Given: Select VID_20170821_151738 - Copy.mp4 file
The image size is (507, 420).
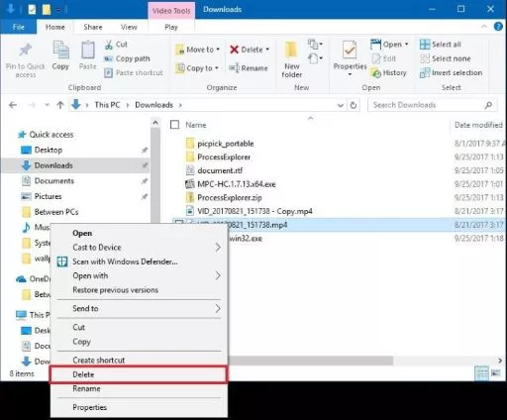Looking at the screenshot, I should point(254,211).
